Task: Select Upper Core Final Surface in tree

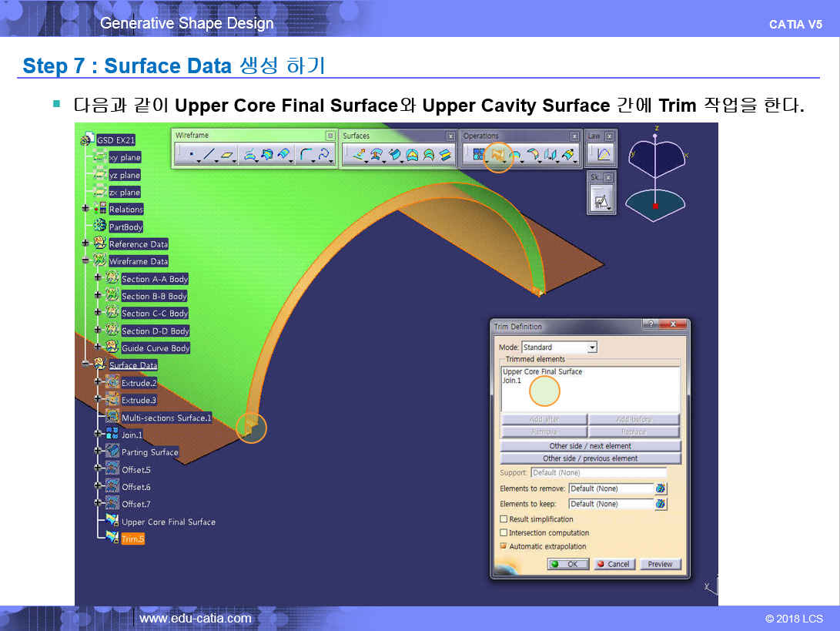Action: click(x=168, y=522)
